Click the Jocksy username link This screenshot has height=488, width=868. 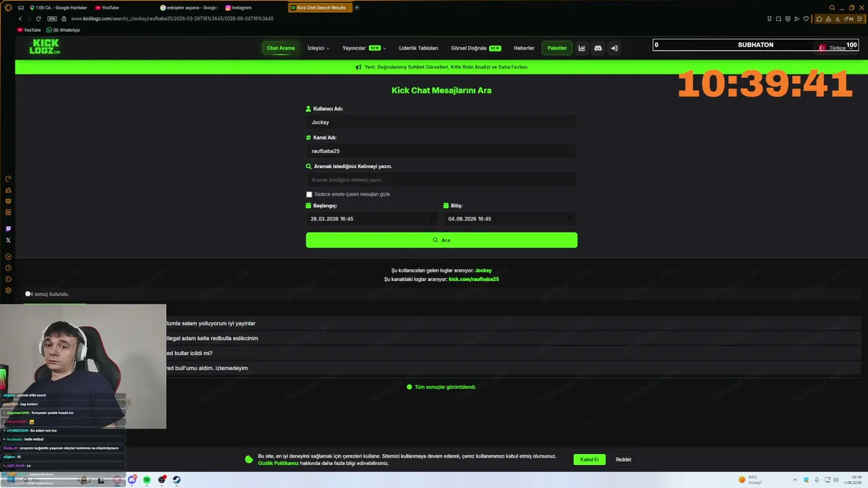pyautogui.click(x=484, y=270)
